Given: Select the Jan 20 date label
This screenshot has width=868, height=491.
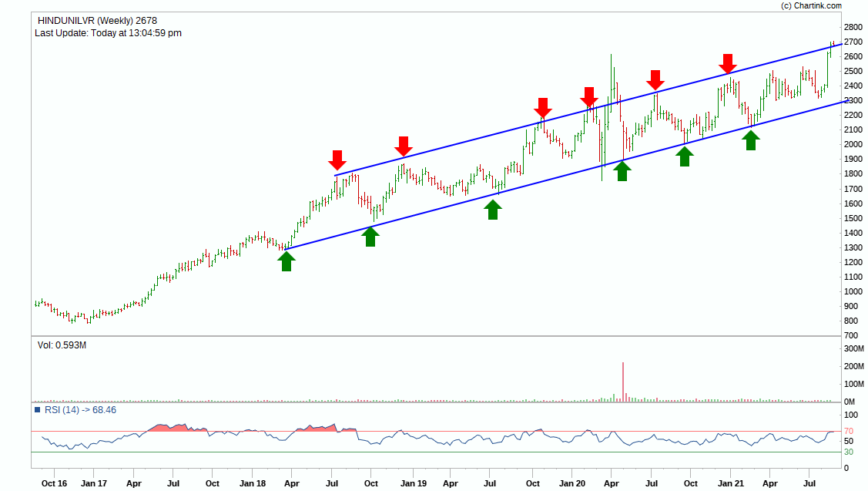Looking at the screenshot, I should [x=572, y=483].
